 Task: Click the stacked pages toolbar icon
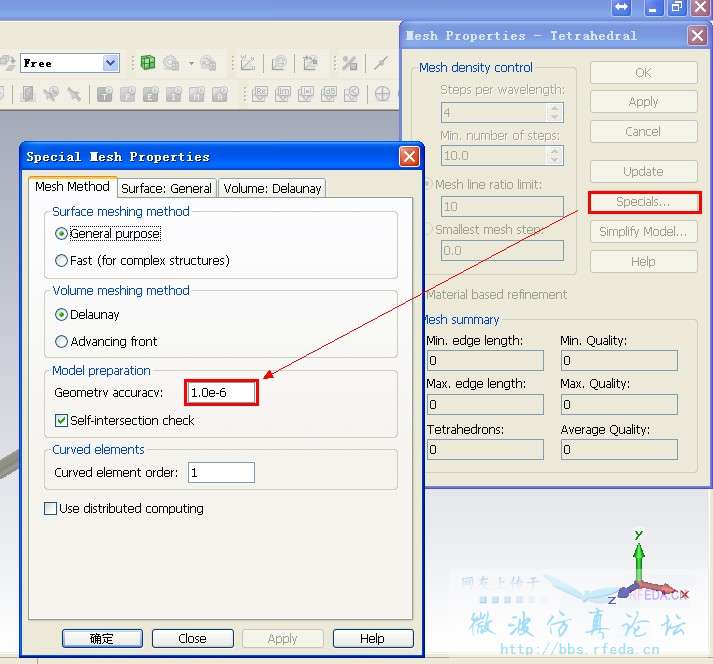tap(279, 63)
